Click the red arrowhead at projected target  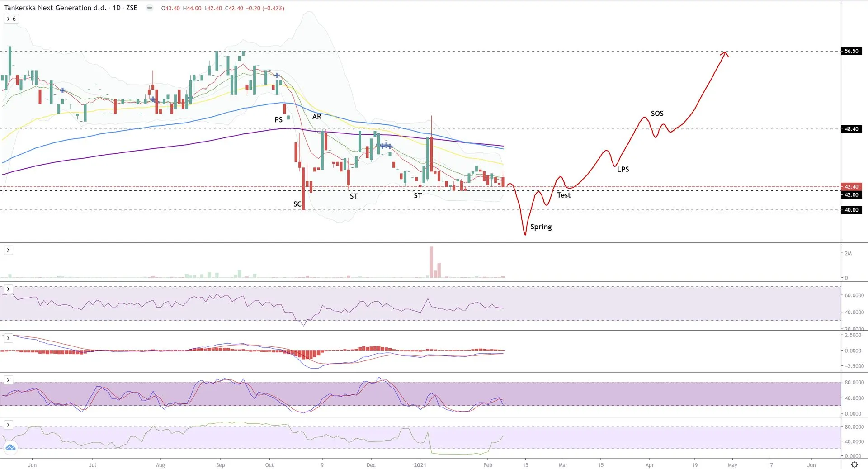click(725, 54)
